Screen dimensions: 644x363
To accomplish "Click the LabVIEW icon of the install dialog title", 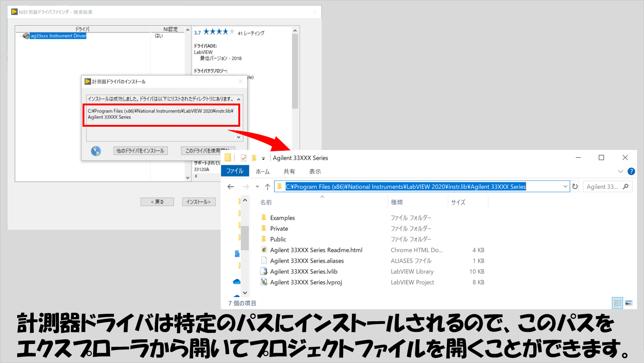I will 88,81.
